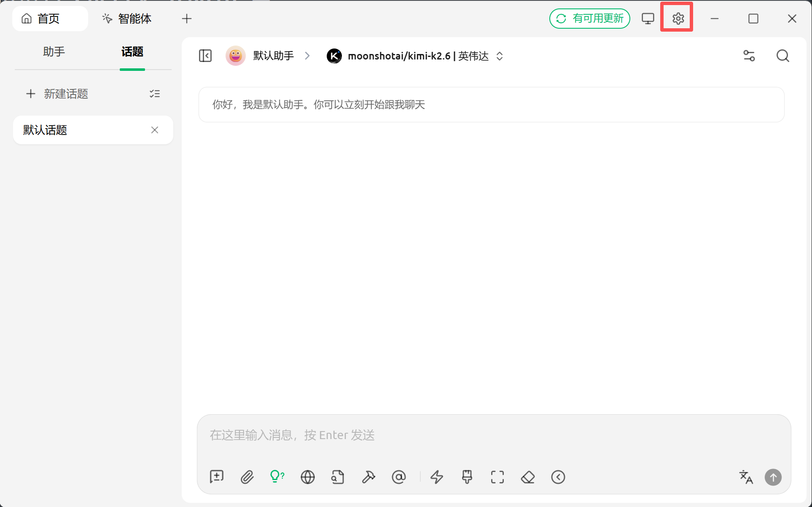Attach a file with the paperclip icon
The width and height of the screenshot is (812, 507).
(247, 477)
